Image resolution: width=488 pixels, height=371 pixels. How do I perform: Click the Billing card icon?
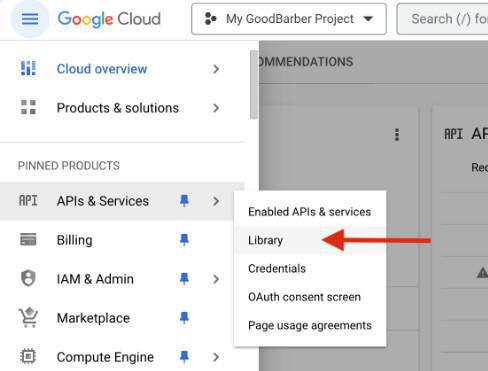click(x=28, y=240)
